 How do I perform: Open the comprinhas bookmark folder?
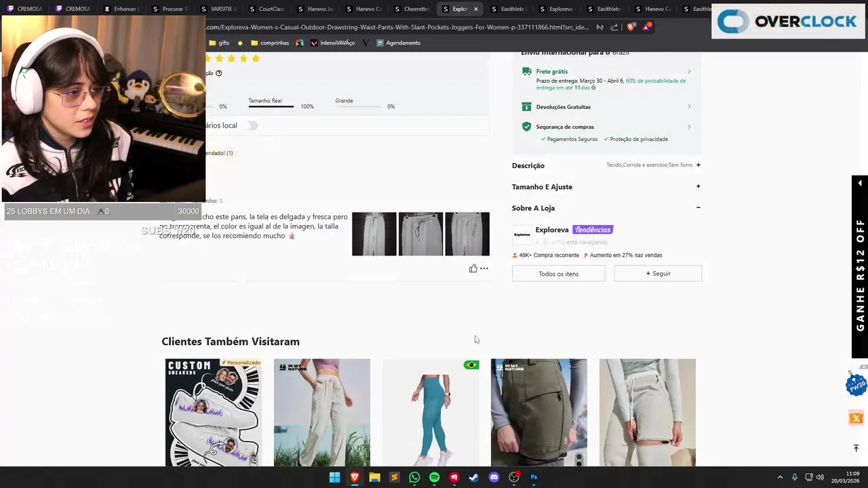tap(270, 43)
